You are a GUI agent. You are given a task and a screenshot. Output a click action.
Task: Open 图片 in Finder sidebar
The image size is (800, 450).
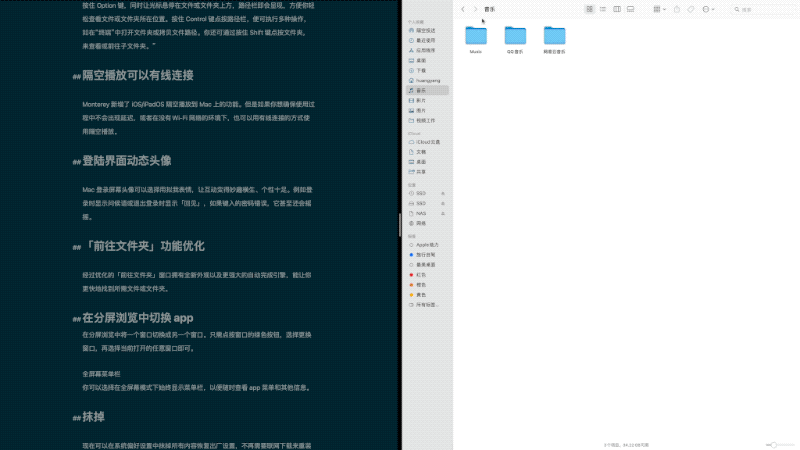tap(427, 110)
